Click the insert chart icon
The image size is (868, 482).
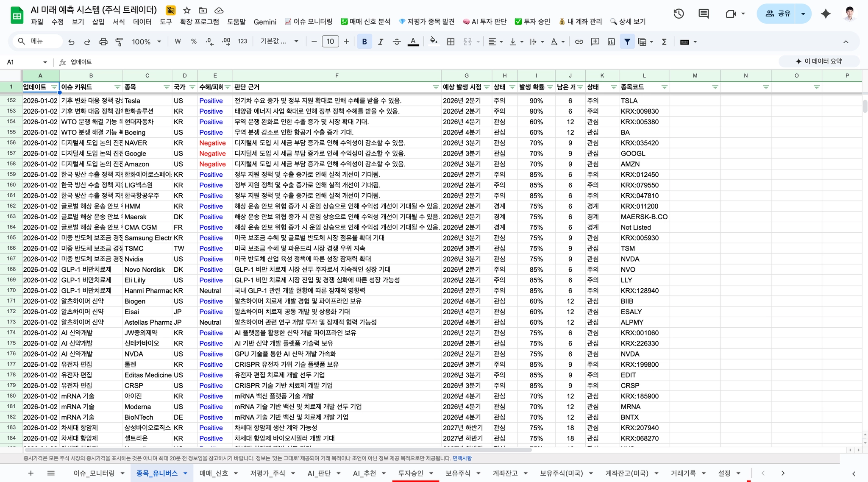[x=611, y=42]
